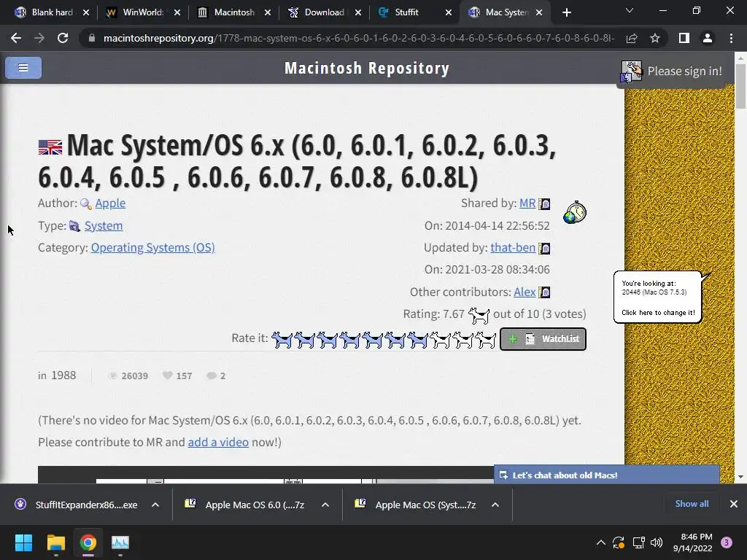Click the Windows Start button
747x560 pixels.
(x=23, y=542)
